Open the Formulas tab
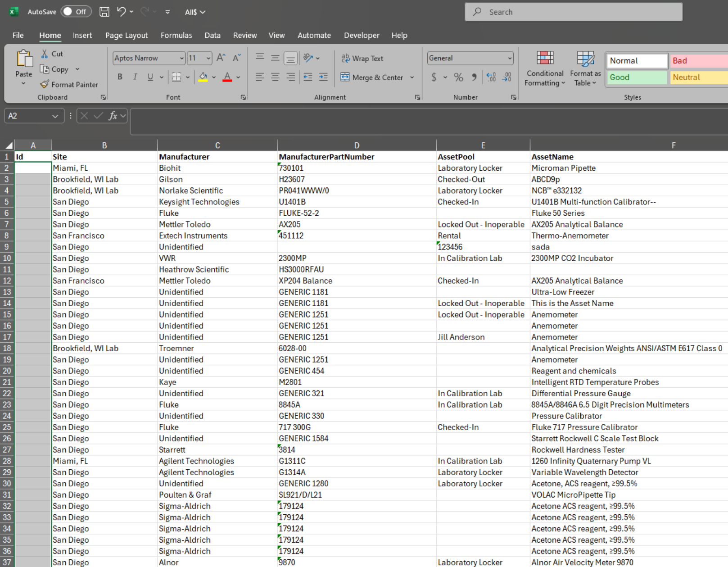Image resolution: width=728 pixels, height=567 pixels. pyautogui.click(x=176, y=35)
